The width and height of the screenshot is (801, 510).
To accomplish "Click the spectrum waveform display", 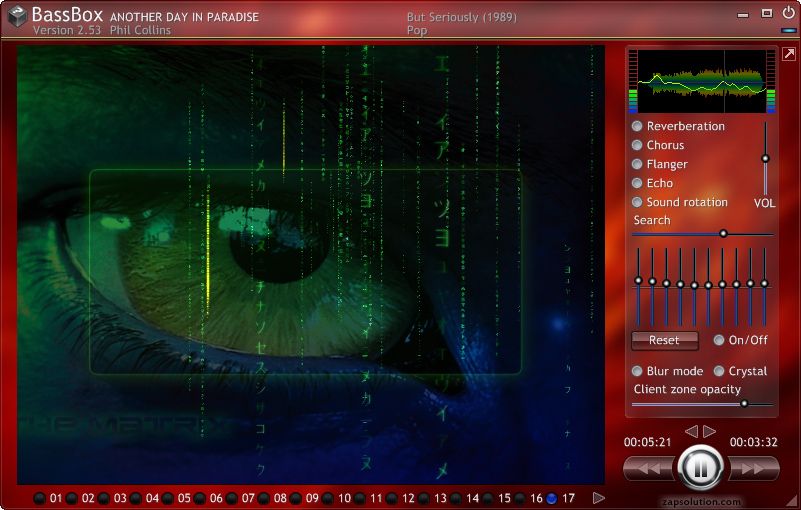I will [x=702, y=81].
